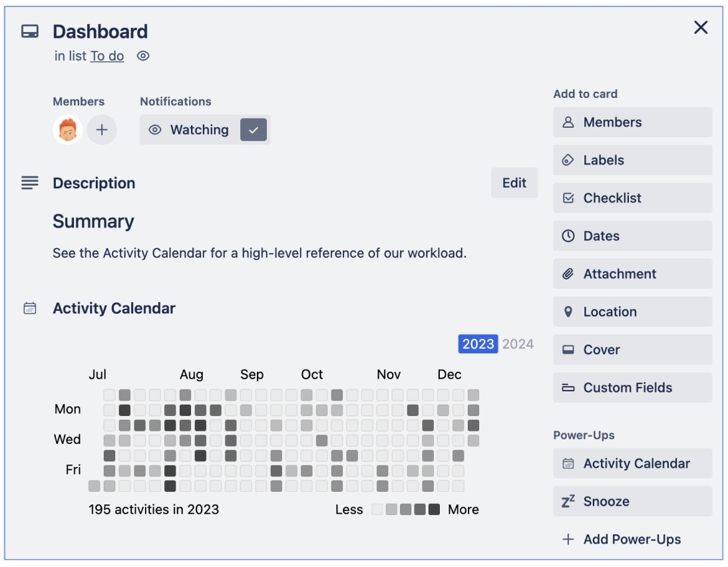Switch calendar to the 2023 tab
The height and width of the screenshot is (567, 728).
tap(478, 344)
